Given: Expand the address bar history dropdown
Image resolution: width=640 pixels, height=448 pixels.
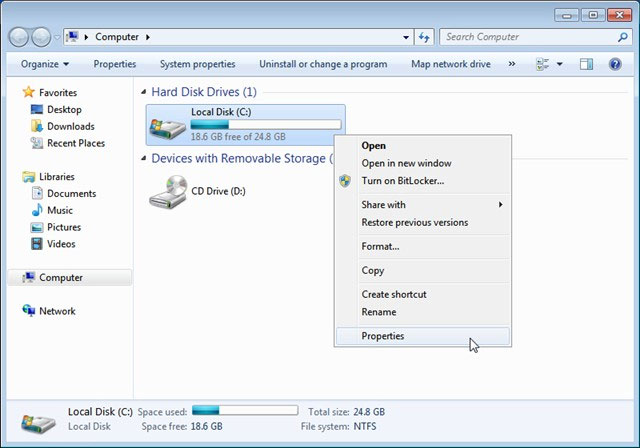Looking at the screenshot, I should pos(406,37).
